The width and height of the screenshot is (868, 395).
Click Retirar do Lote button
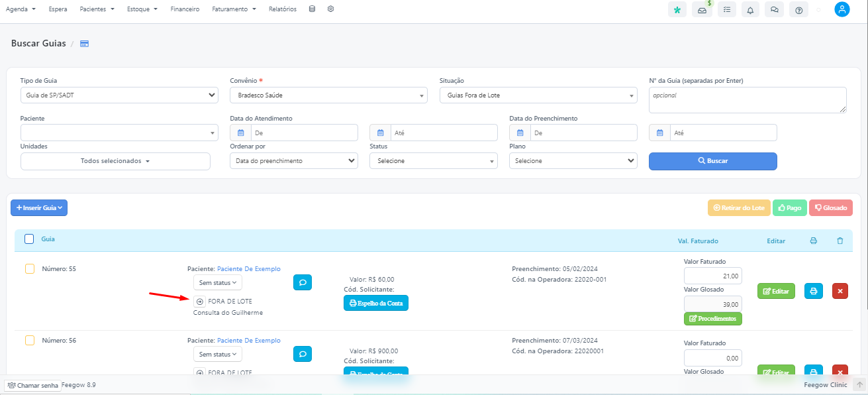(x=738, y=207)
